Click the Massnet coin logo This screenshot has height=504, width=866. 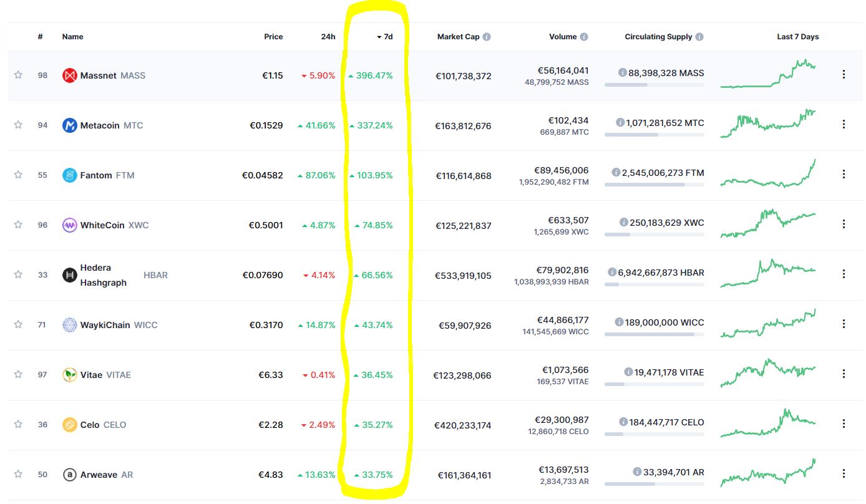coord(70,75)
